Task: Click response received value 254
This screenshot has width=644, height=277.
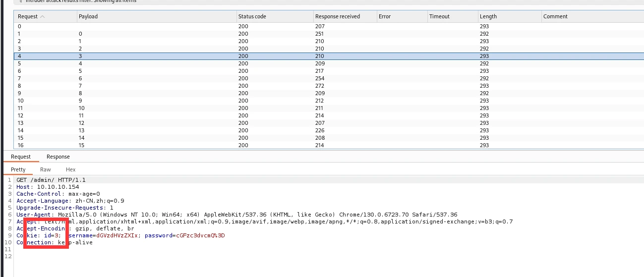Action: pos(320,78)
